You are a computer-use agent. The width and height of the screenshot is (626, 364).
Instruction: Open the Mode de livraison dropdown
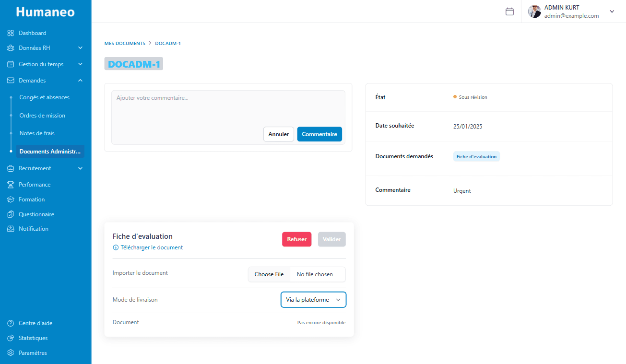click(x=313, y=299)
